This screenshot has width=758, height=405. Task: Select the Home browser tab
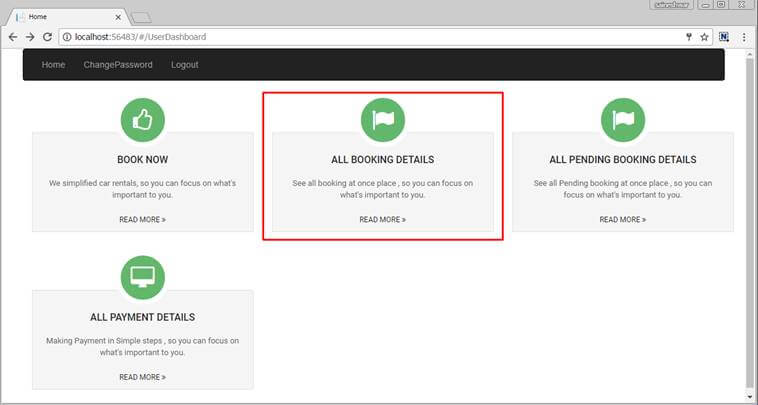click(66, 17)
